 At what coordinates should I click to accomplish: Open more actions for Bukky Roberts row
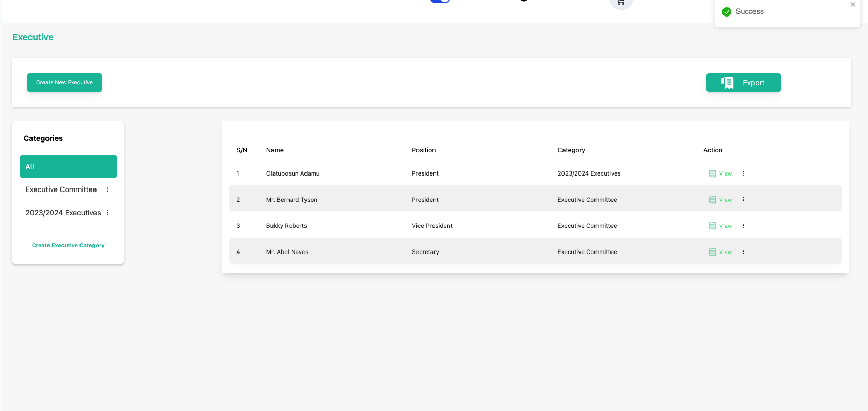click(x=744, y=226)
